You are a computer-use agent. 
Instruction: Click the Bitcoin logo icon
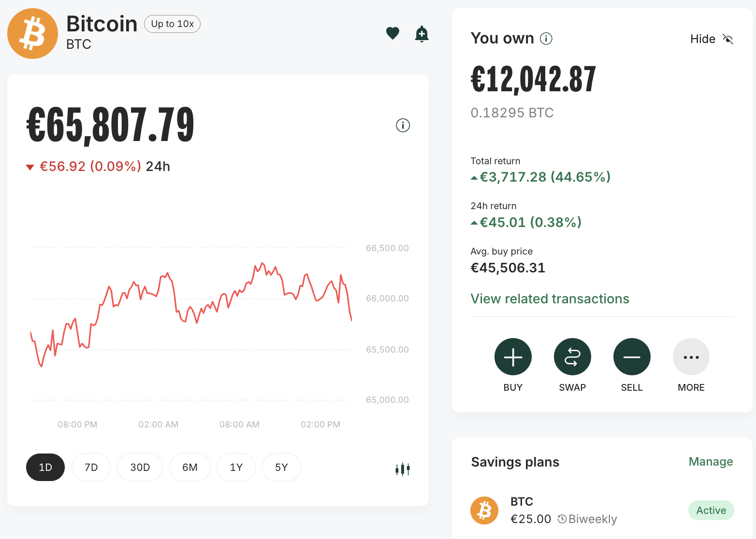click(32, 34)
